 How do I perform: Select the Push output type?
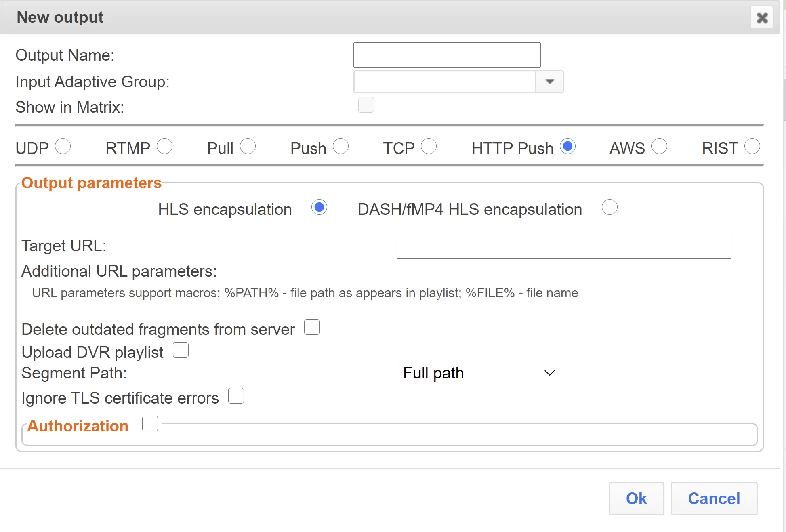[341, 146]
